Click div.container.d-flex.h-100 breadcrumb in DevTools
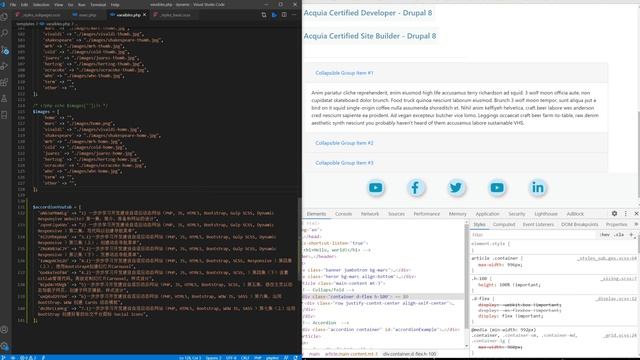 [409, 354]
